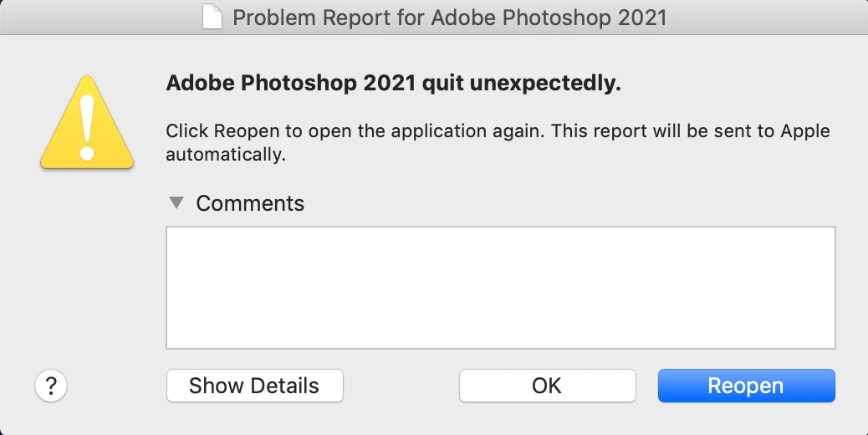Relaunch Photoshop using the blue Reopen button
The image size is (868, 435).
[746, 386]
